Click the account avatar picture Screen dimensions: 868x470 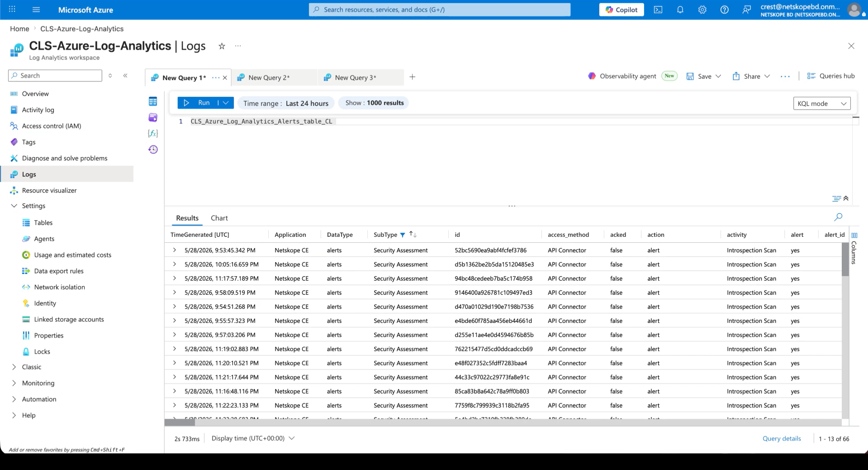click(x=854, y=10)
